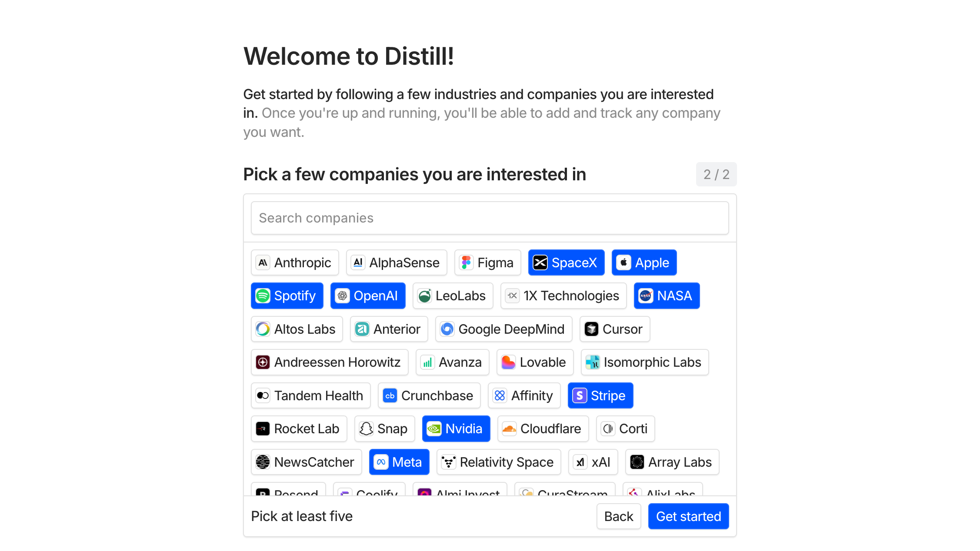This screenshot has width=980, height=551.
Task: Click the Rocket Lab logo icon
Action: click(263, 428)
